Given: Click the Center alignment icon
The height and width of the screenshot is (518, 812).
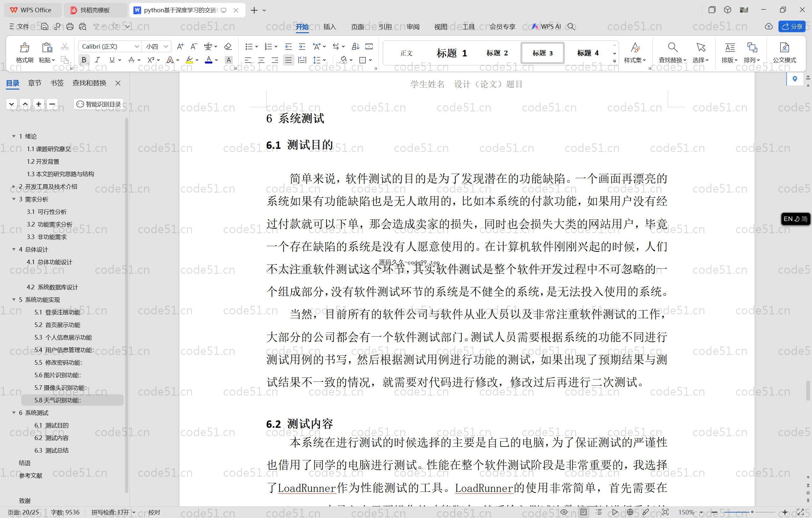Looking at the screenshot, I should 261,60.
